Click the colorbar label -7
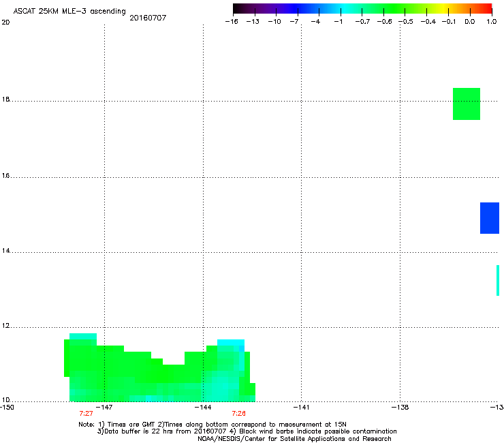Image resolution: width=504 pixels, height=443 pixels. pos(294,22)
